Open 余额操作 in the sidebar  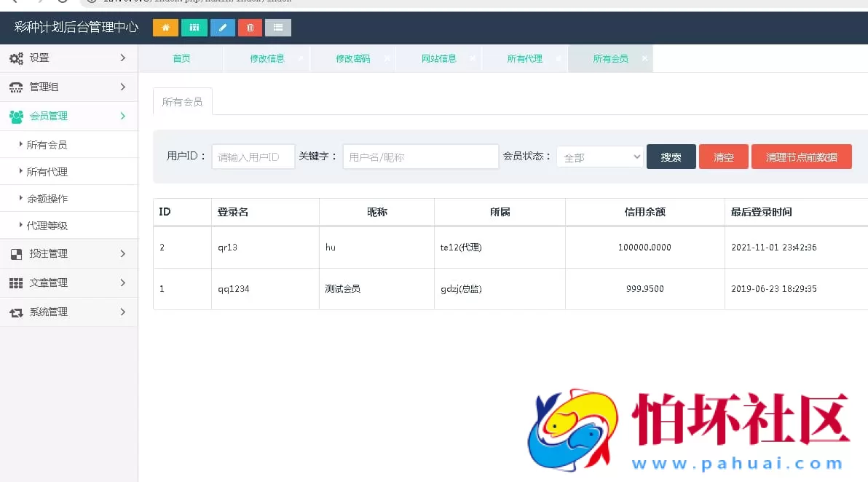coord(47,199)
